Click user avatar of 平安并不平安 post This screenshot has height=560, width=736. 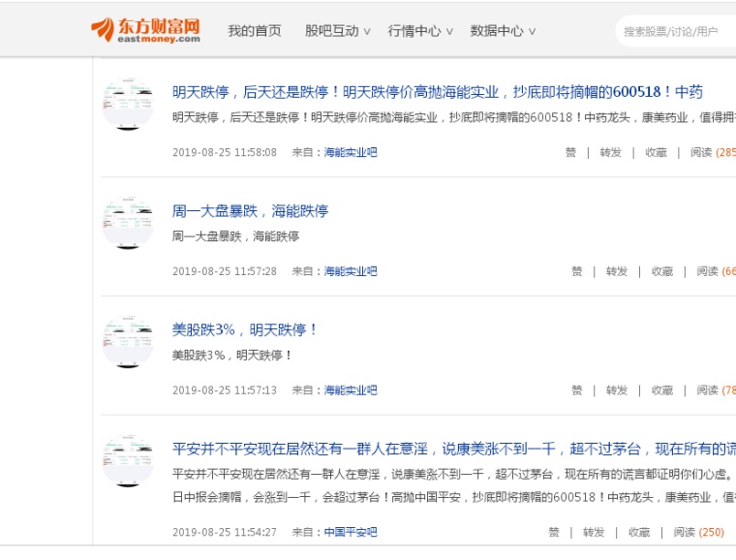(128, 461)
